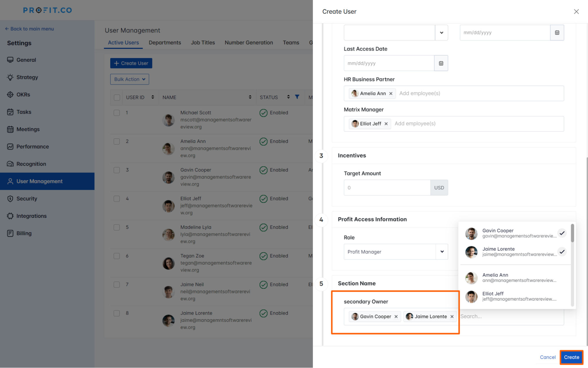Viewport: 588px width, 368px height.
Task: Open the Strategy settings section
Action: point(27,77)
